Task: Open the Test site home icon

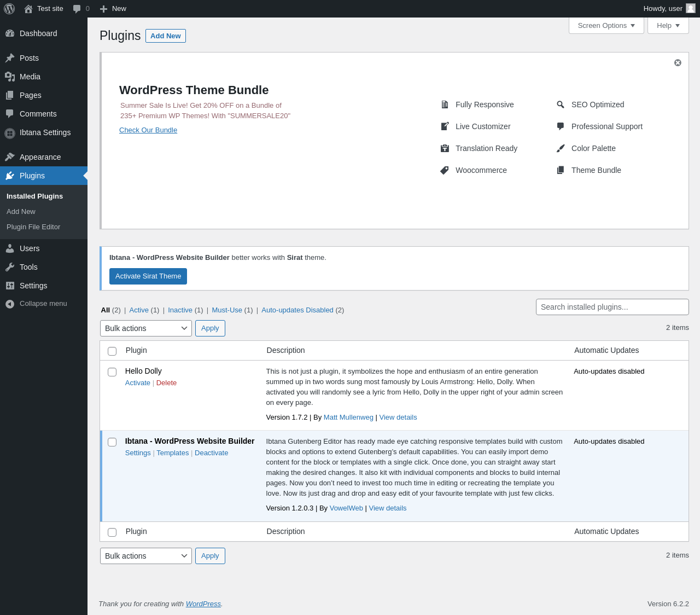Action: click(28, 9)
